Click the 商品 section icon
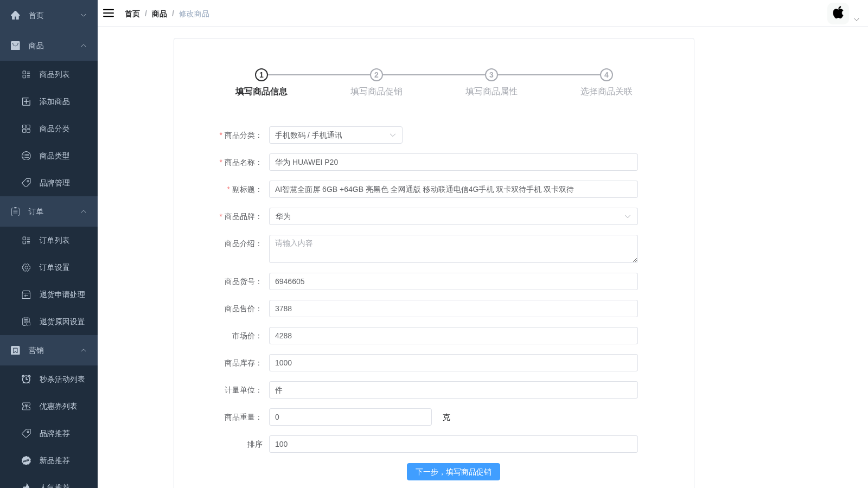The image size is (868, 488). pos(15,46)
